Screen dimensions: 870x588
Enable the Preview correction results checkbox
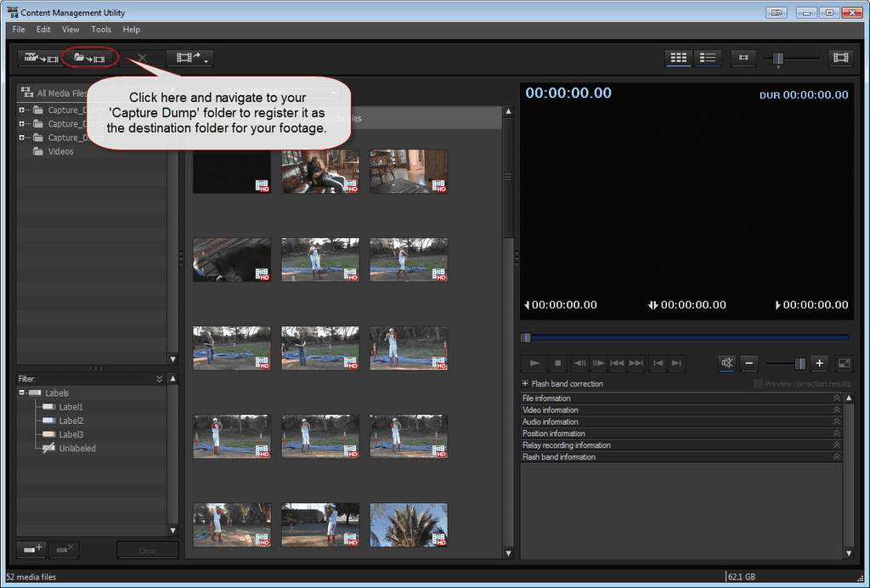point(758,384)
